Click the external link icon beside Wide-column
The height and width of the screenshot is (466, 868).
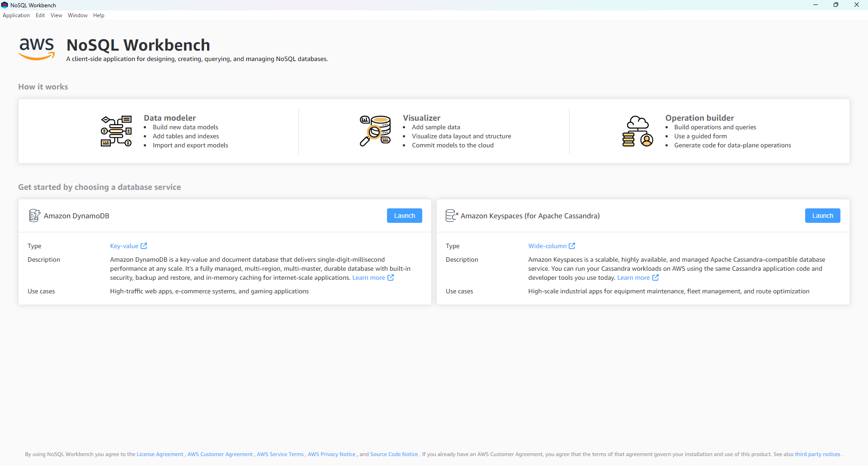(572, 246)
